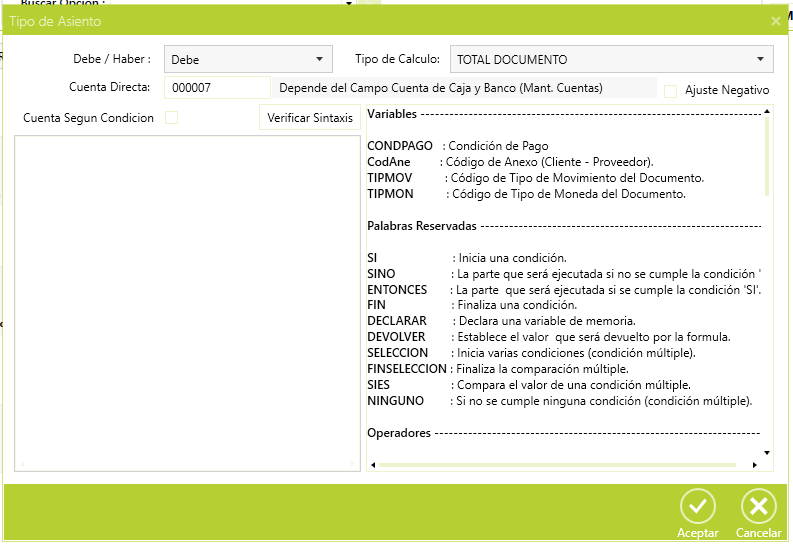Image resolution: width=793 pixels, height=545 pixels.
Task: Click the Operadores heading
Action: [x=399, y=433]
